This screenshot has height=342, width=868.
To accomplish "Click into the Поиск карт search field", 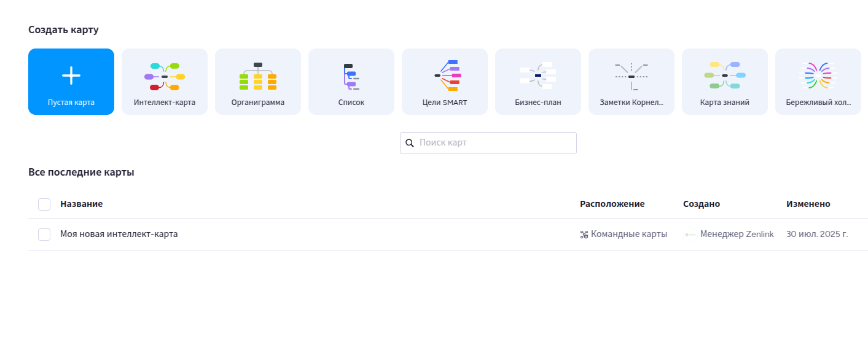I will click(x=495, y=143).
